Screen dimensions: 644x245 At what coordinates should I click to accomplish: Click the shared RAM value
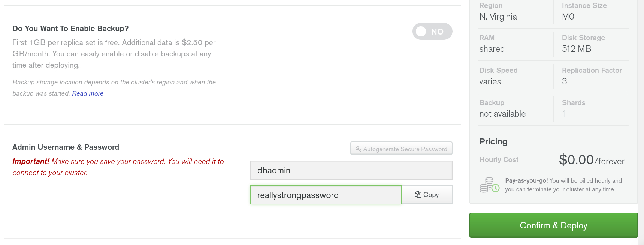(492, 49)
